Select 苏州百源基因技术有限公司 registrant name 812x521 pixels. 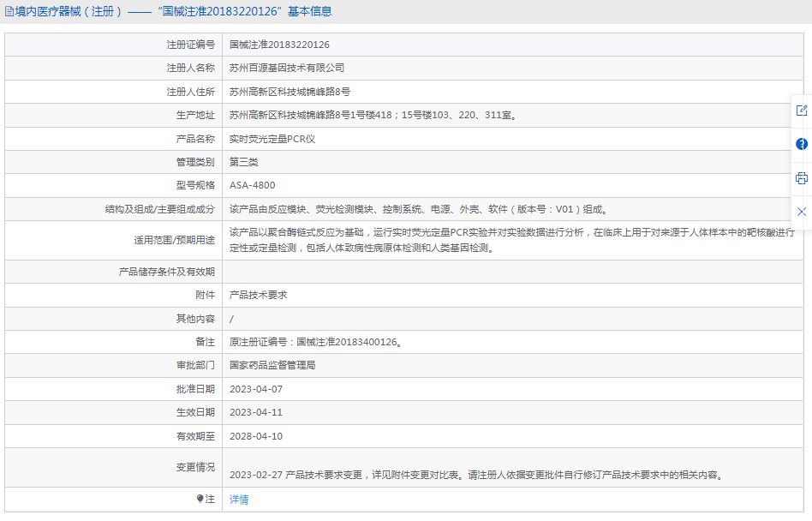(287, 68)
